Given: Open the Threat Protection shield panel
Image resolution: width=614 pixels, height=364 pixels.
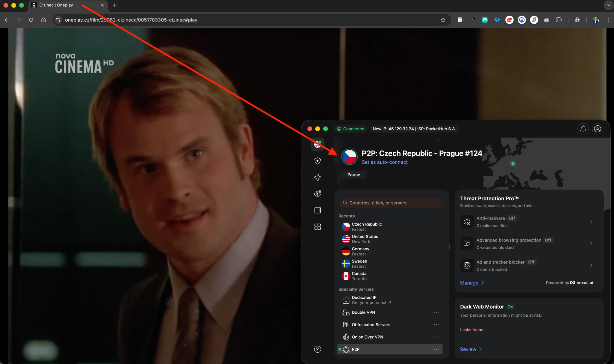Looking at the screenshot, I should (318, 161).
